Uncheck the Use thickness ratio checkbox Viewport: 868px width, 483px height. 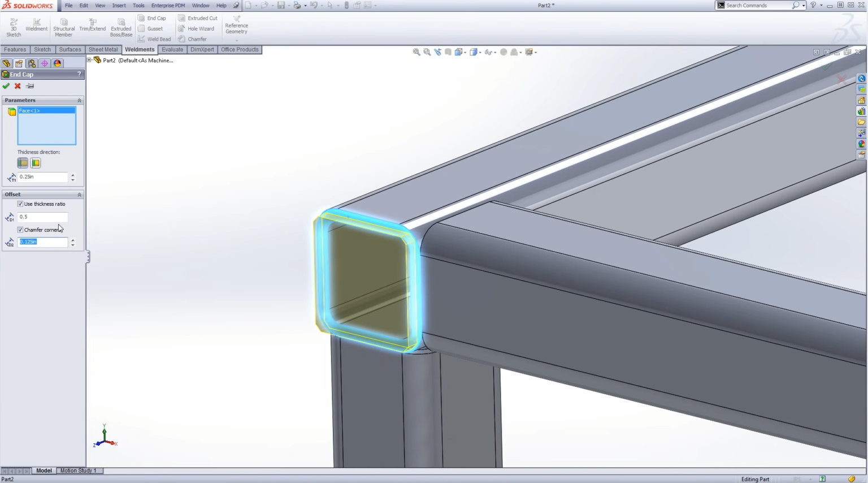[x=20, y=204]
